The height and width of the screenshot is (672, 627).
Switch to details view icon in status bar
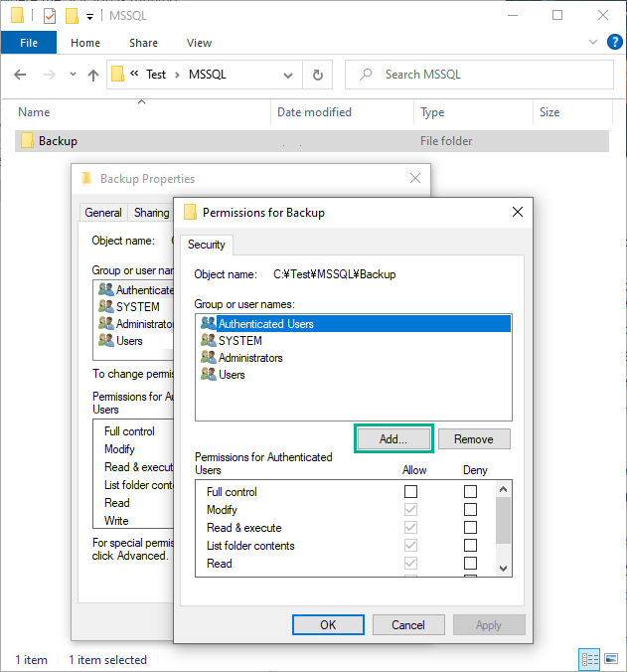coord(589,659)
